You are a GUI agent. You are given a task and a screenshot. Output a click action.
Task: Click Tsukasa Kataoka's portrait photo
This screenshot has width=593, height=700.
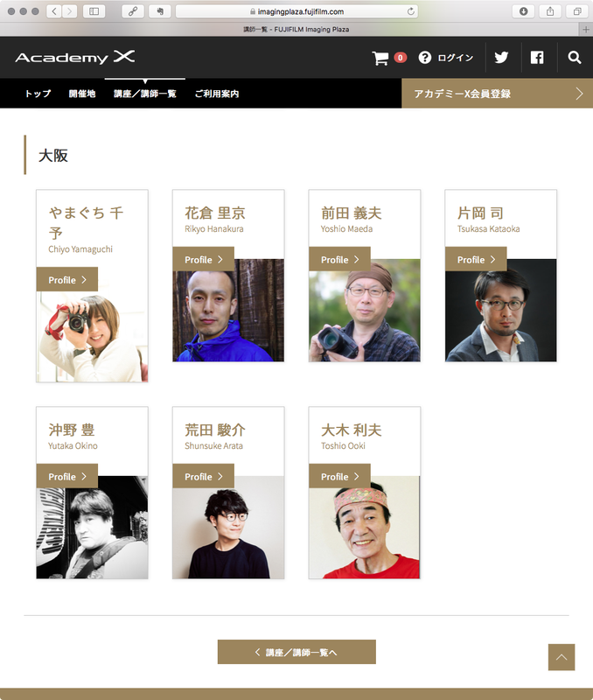pos(500,311)
